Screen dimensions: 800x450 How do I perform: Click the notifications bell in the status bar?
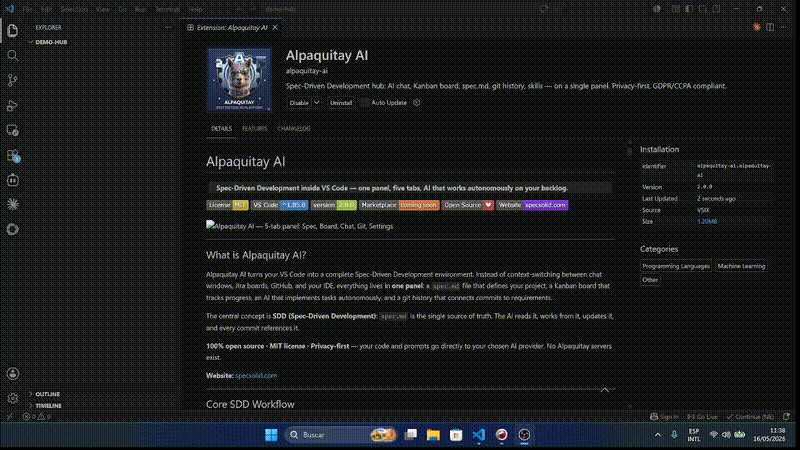tap(786, 416)
